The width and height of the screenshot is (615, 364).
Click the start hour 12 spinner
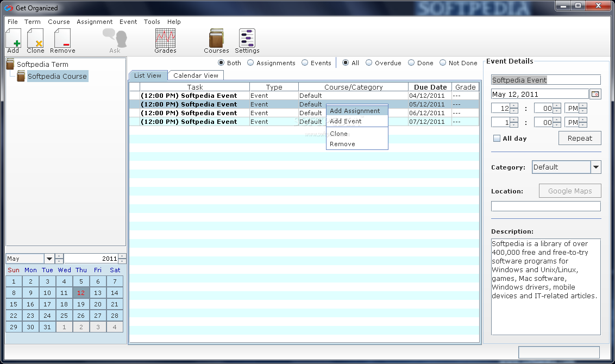(x=514, y=108)
